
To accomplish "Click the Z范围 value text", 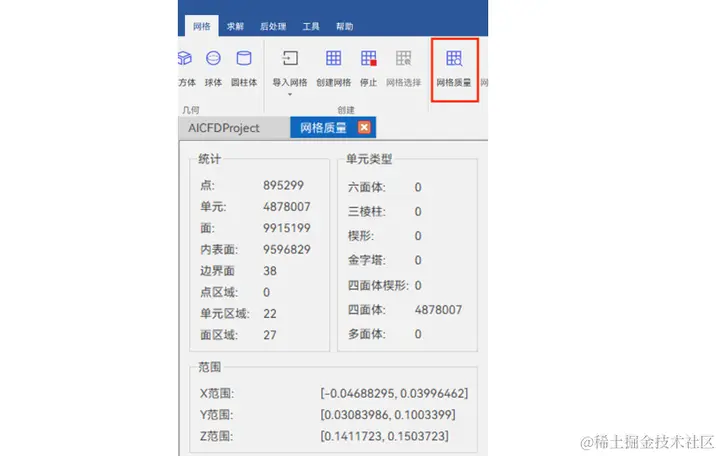I will pyautogui.click(x=384, y=436).
